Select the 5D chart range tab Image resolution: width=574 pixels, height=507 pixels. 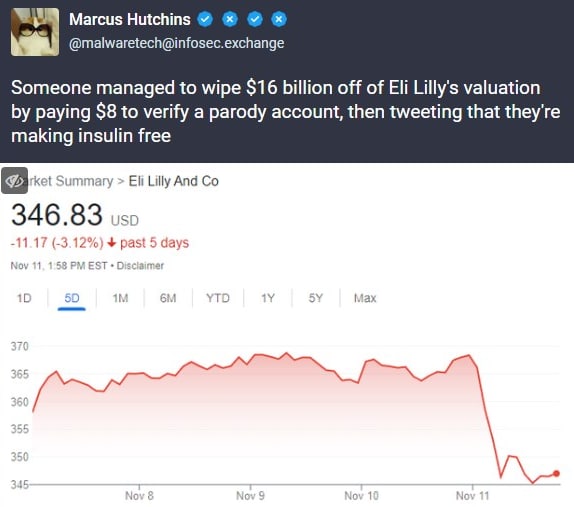click(72, 298)
